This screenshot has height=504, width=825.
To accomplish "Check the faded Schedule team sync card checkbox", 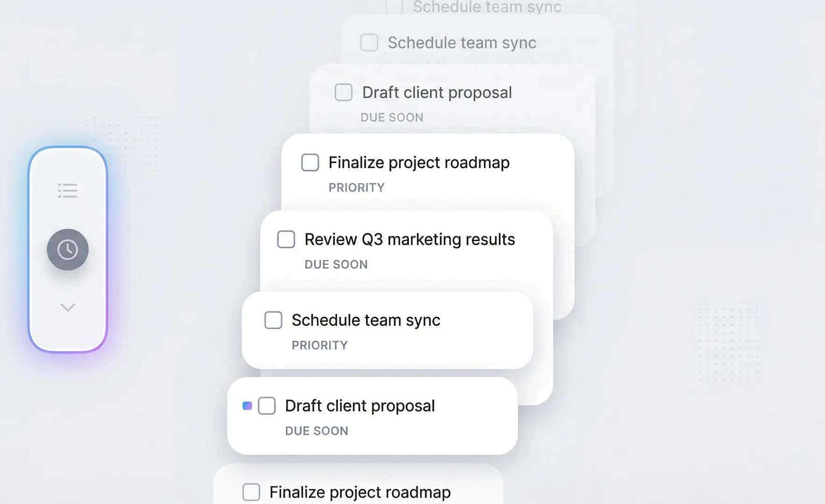I will (369, 42).
